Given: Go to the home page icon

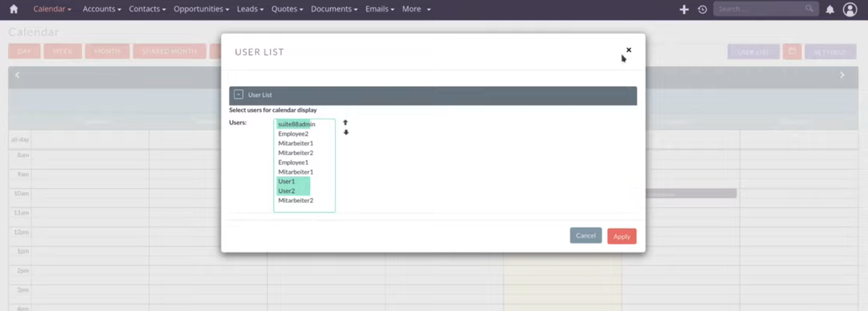Looking at the screenshot, I should point(13,9).
